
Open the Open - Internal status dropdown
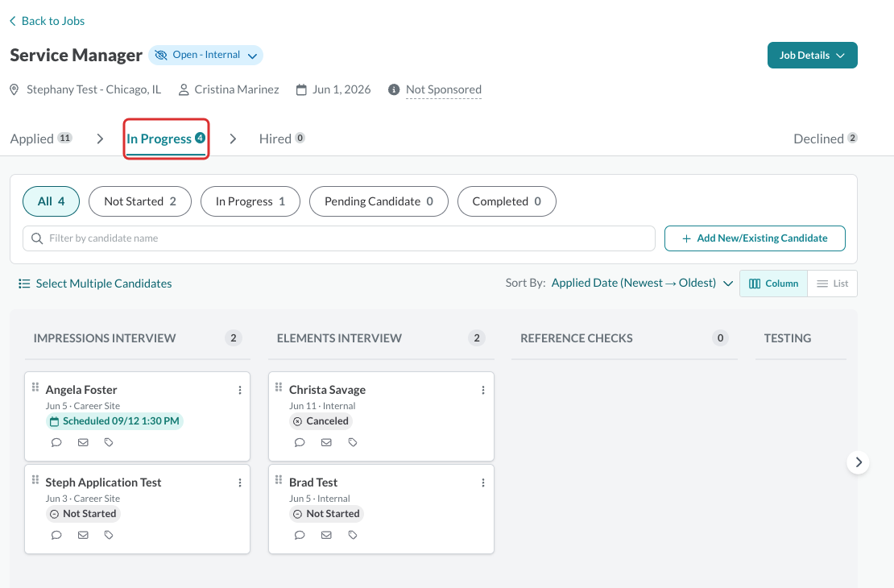(x=206, y=55)
